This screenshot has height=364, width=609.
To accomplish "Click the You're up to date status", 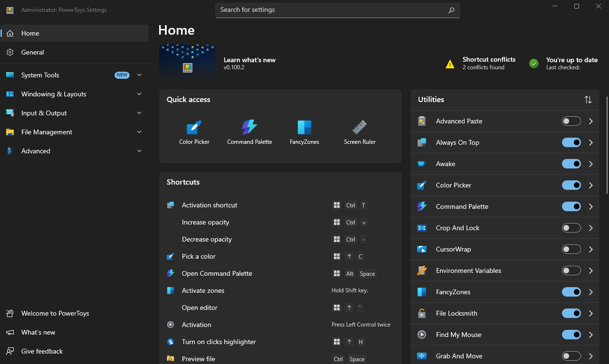I will 563,63.
